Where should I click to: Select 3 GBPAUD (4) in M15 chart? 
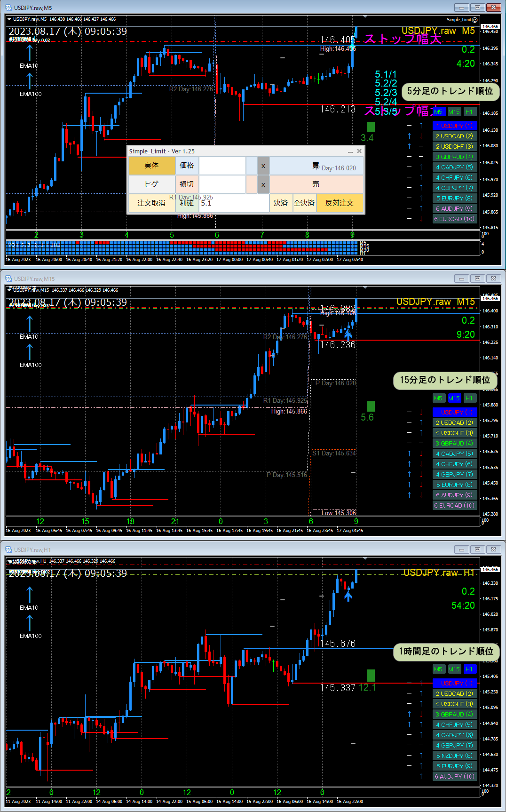[455, 444]
